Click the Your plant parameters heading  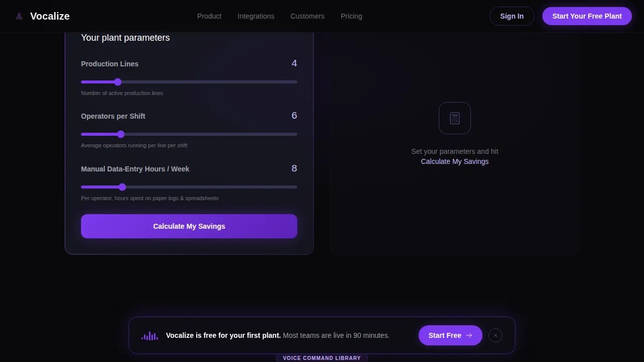tap(125, 38)
